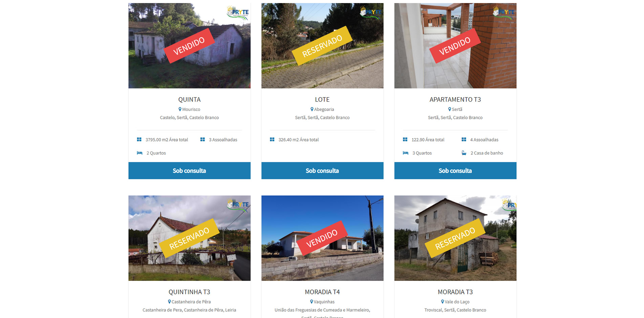The image size is (644, 318).
Task: Click Sob consulta button under Apartamento T3
Action: 455,171
